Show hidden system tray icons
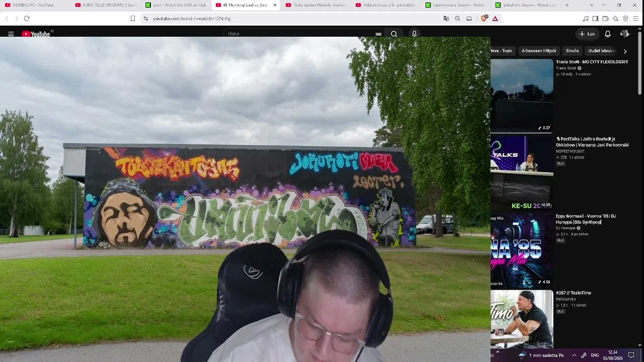Image resolution: width=644 pixels, height=362 pixels. point(574,355)
